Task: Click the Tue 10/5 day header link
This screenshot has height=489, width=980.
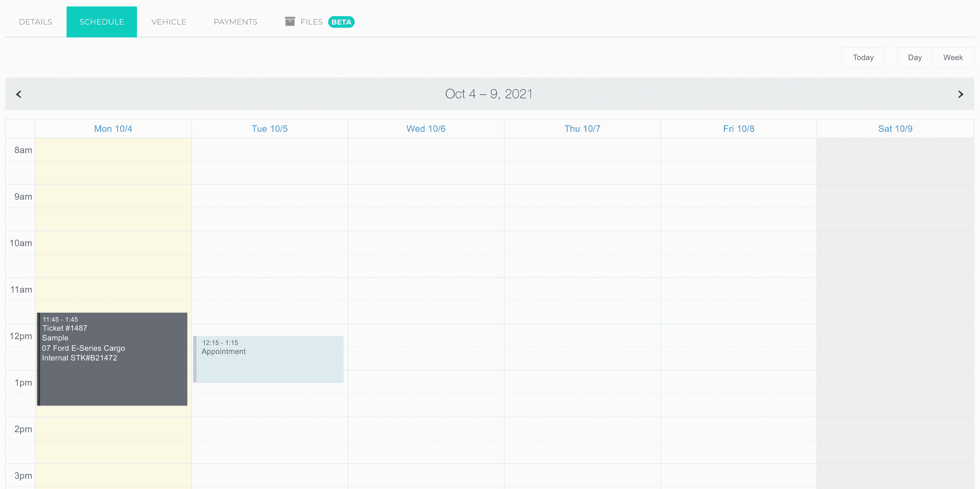Action: click(269, 129)
